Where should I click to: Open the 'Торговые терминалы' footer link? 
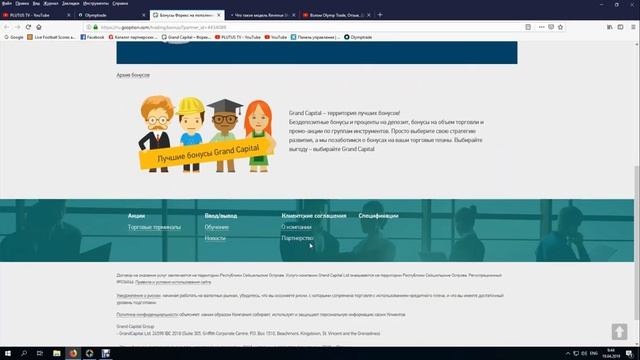click(154, 227)
